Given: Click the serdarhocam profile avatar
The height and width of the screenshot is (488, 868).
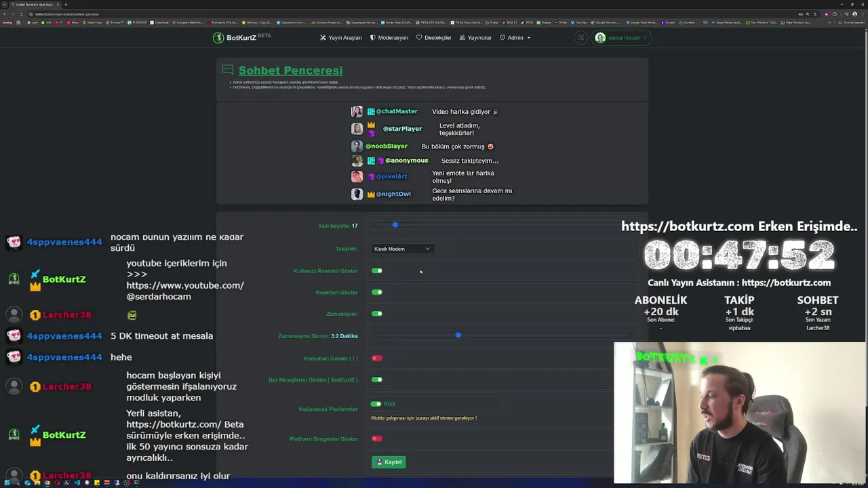Looking at the screenshot, I should pyautogui.click(x=600, y=38).
